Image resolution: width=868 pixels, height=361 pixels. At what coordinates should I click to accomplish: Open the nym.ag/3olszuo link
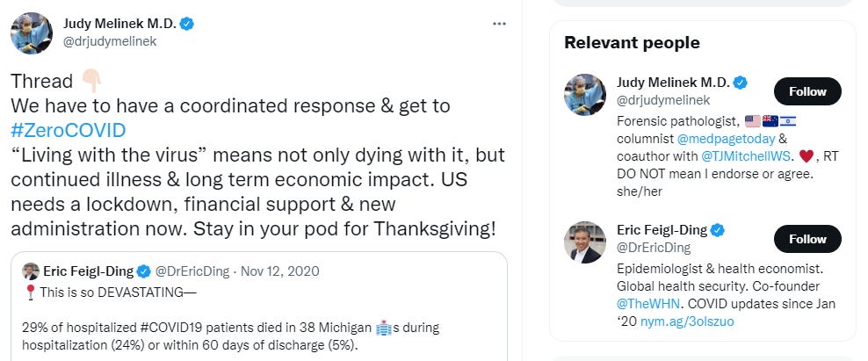pyautogui.click(x=701, y=321)
